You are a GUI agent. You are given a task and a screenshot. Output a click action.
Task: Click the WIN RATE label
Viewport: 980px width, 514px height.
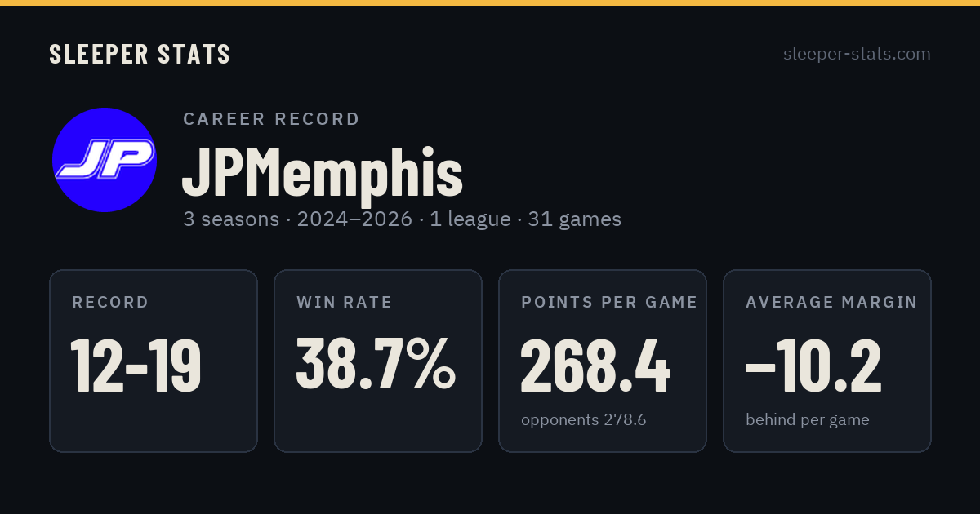(x=345, y=303)
